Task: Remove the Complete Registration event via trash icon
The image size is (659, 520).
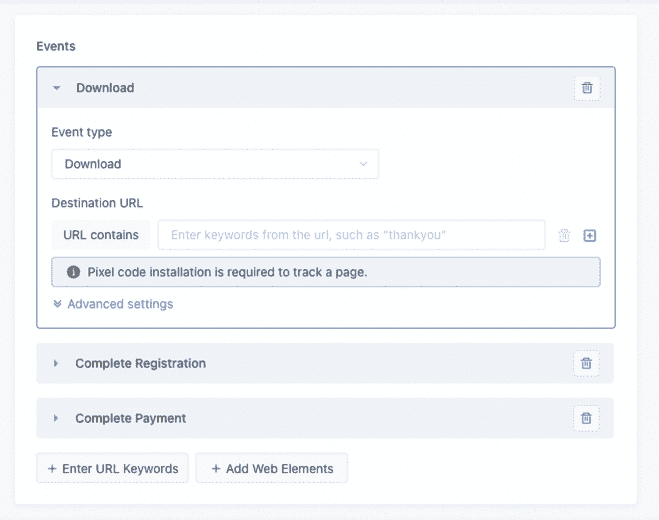Action: coord(586,363)
